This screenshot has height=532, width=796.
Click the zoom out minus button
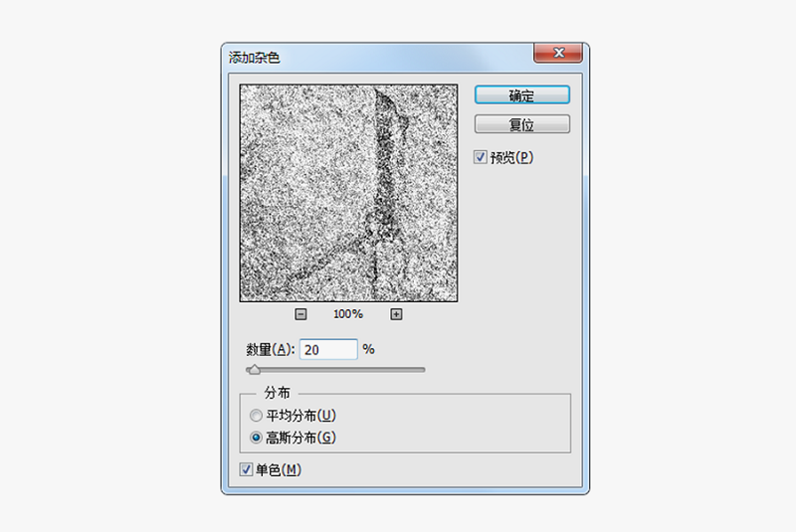coord(300,314)
